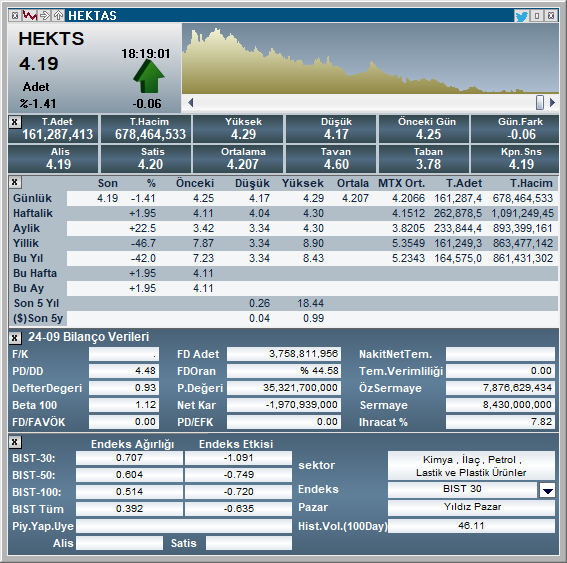Viewport: 567px width, 563px height.
Task: Expand the Endeks BIST 30 dropdown arrow
Action: click(547, 490)
